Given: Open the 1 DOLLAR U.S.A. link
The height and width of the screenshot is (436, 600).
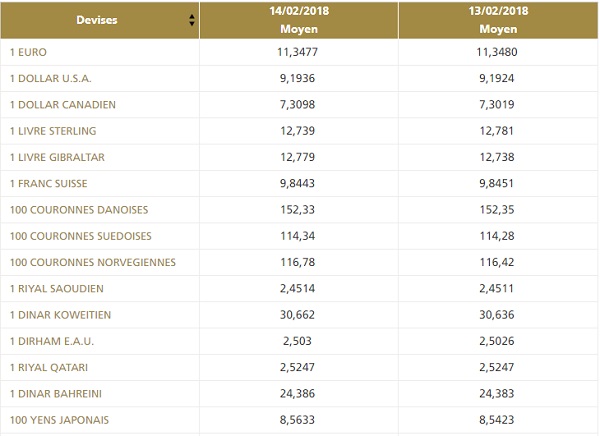Looking at the screenshot, I should [49, 78].
